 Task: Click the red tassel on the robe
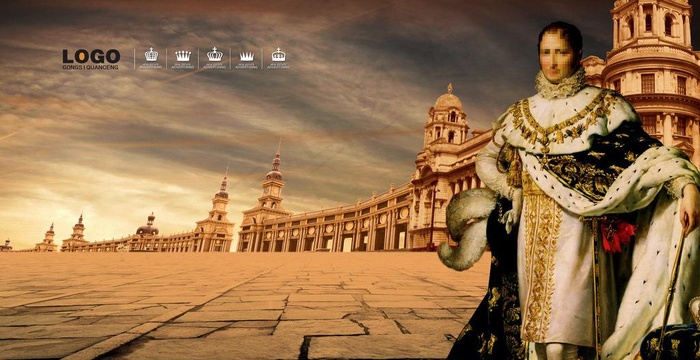click(617, 234)
